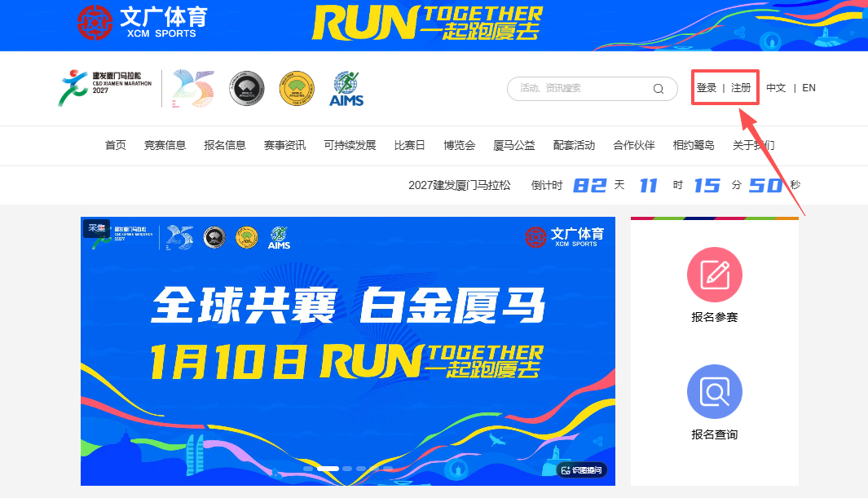Open the 关于我们 menu item
Image resolution: width=868 pixels, height=498 pixels.
tap(753, 145)
